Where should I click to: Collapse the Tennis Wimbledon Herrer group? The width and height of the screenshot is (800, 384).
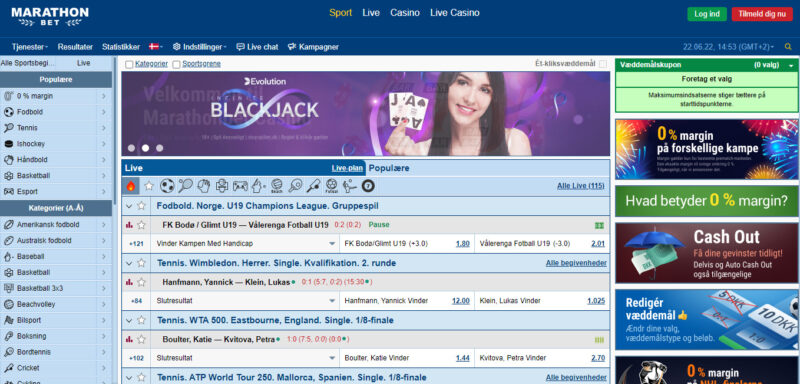129,263
